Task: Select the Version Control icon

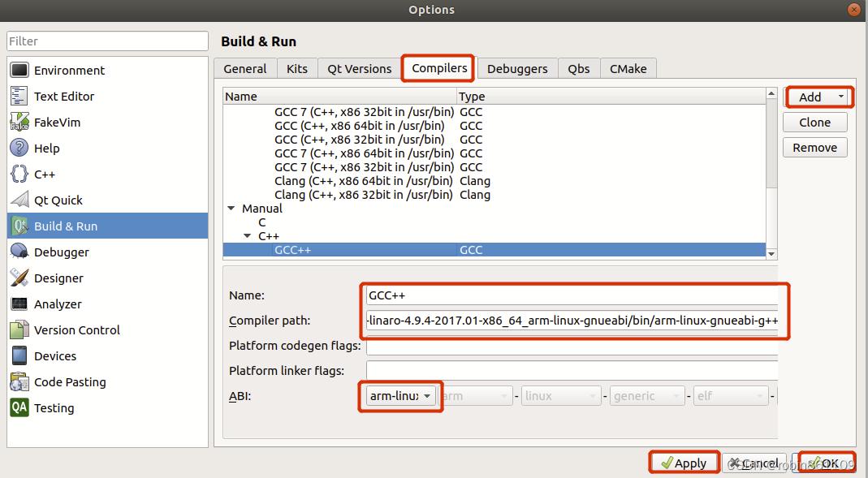Action: (19, 329)
